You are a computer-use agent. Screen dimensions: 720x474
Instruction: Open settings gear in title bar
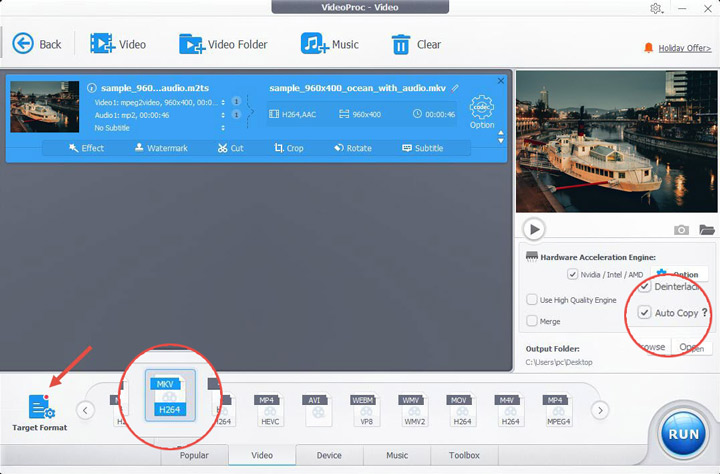[x=656, y=8]
